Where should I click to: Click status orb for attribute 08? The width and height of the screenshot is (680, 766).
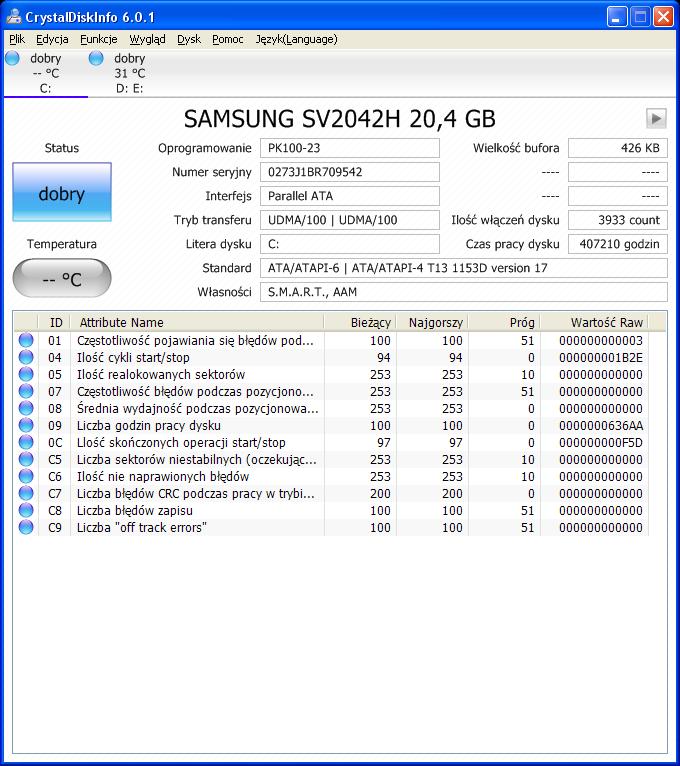click(x=26, y=408)
